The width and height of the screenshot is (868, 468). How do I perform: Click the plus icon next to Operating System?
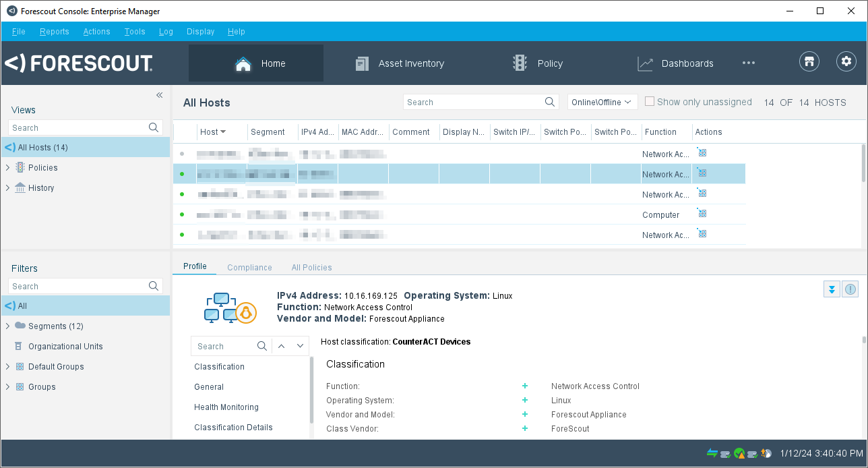(x=525, y=401)
